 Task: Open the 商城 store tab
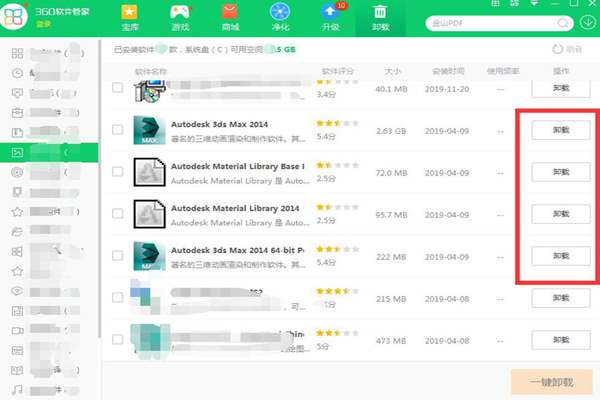[230, 18]
